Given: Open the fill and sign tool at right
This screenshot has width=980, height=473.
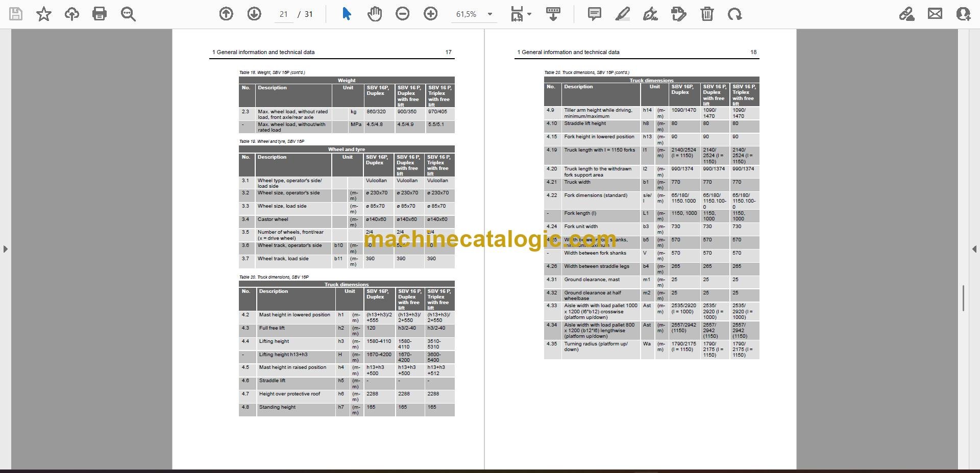Looking at the screenshot, I should pyautogui.click(x=907, y=14).
